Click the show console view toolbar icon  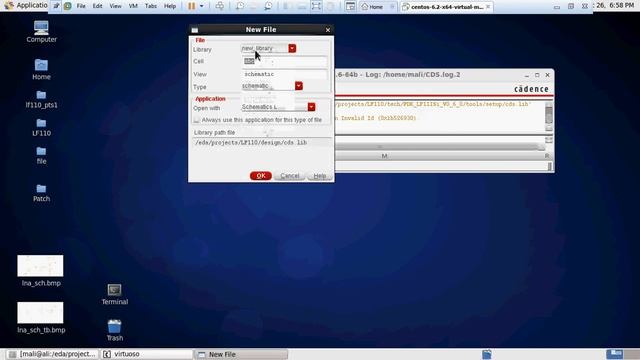pos(350,6)
